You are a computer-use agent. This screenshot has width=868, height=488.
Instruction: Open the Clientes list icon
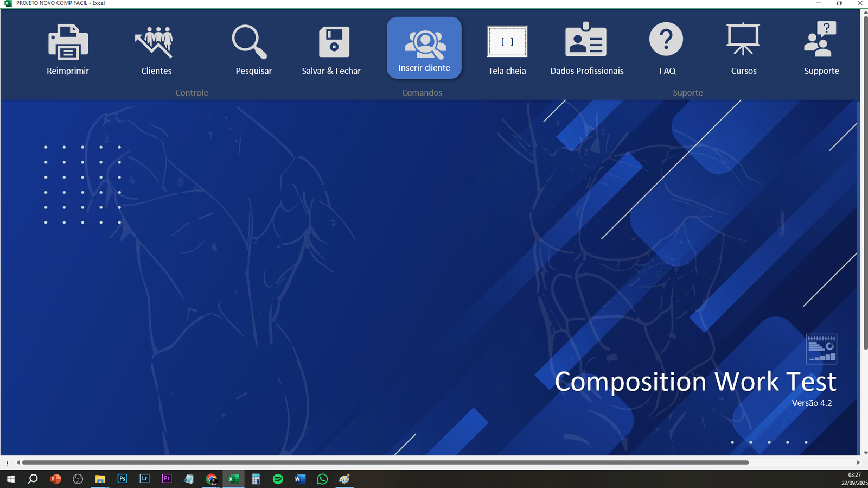(156, 42)
